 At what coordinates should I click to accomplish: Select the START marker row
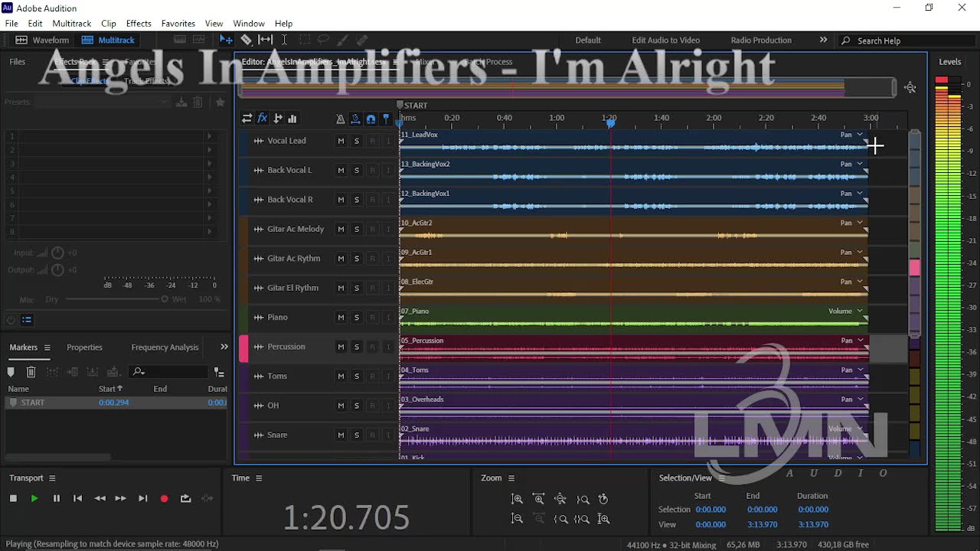click(x=116, y=403)
